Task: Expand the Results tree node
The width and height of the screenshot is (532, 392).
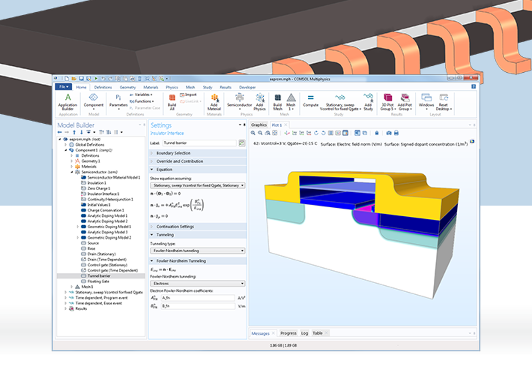Action: click(66, 309)
